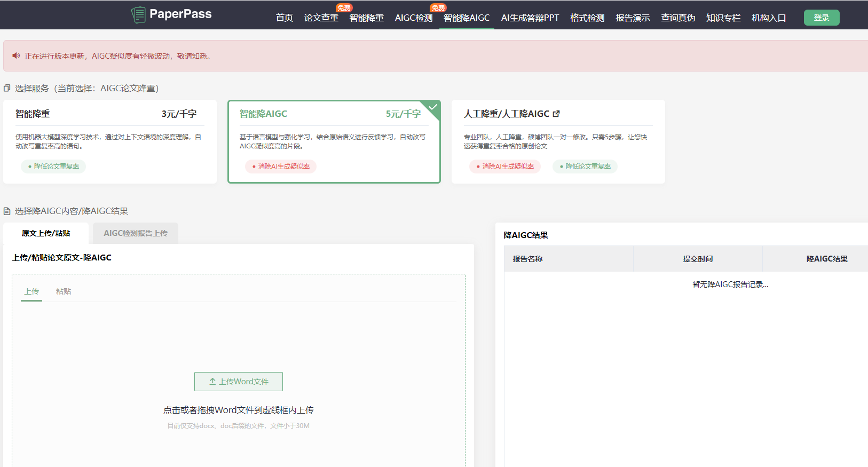Viewport: 868px width, 467px height.
Task: Click the document icon beside 选择降AIGC内容
Action: [x=7, y=211]
